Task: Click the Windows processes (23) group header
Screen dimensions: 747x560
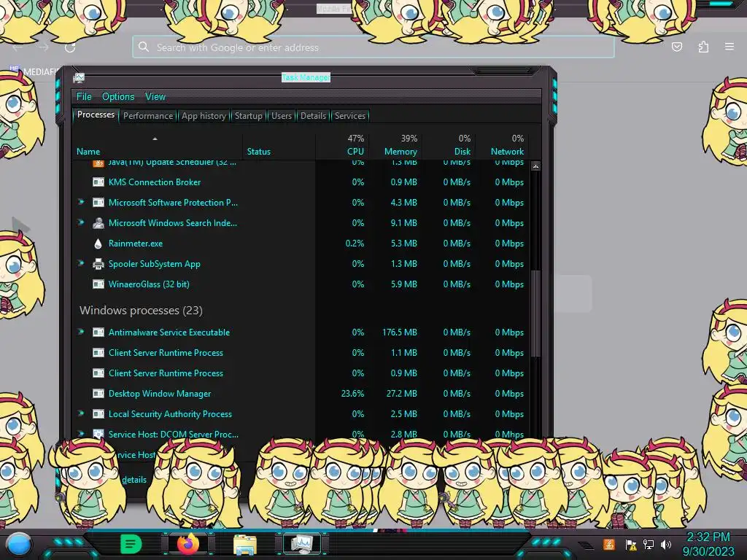Action: [141, 311]
